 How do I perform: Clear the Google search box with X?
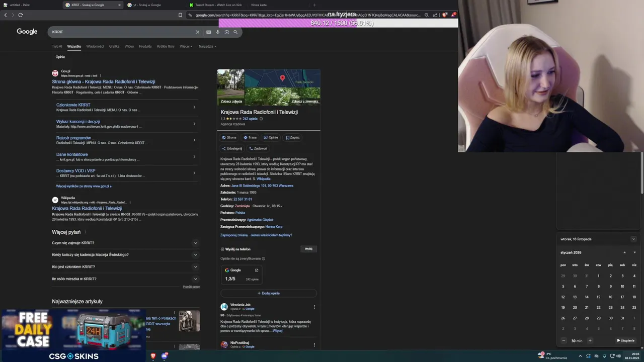[x=198, y=32]
